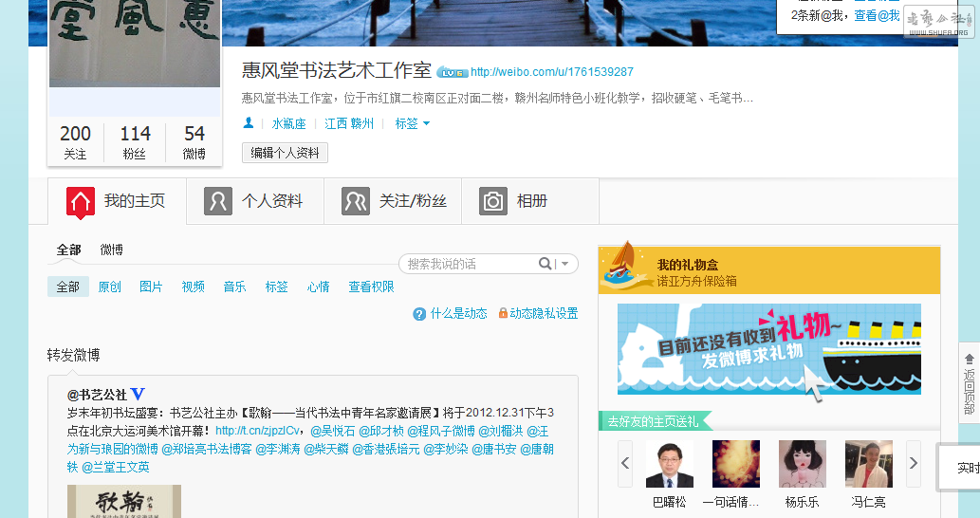Open the 我的主页 tab
Image resolution: width=980 pixels, height=518 pixels.
117,201
